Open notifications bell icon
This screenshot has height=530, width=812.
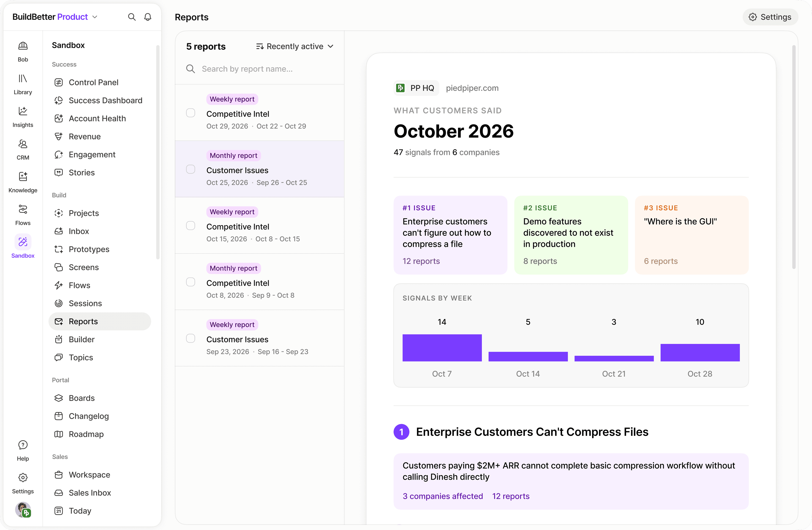pos(148,17)
